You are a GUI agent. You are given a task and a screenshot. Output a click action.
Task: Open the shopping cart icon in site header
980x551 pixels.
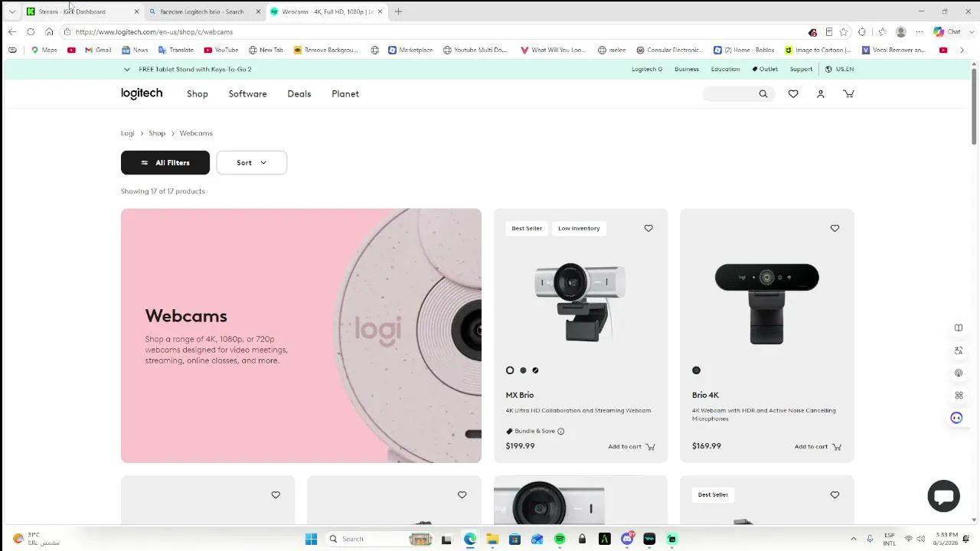[x=848, y=94]
